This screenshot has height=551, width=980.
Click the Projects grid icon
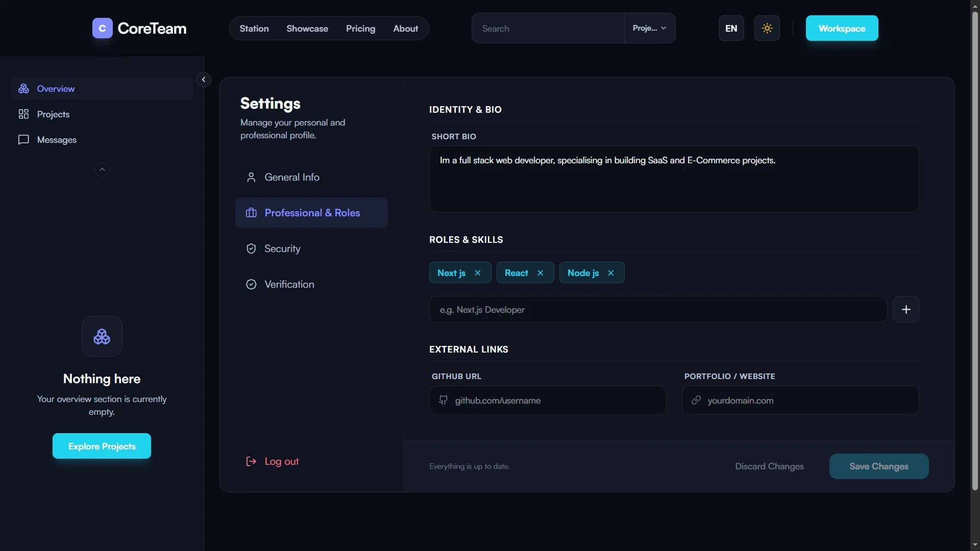point(23,114)
